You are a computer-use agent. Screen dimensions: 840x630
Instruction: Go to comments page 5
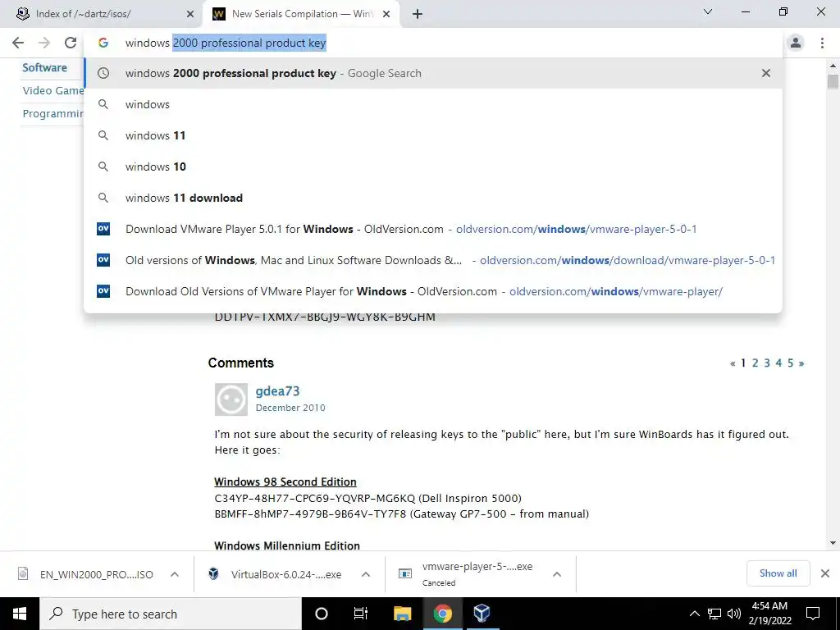click(x=790, y=363)
